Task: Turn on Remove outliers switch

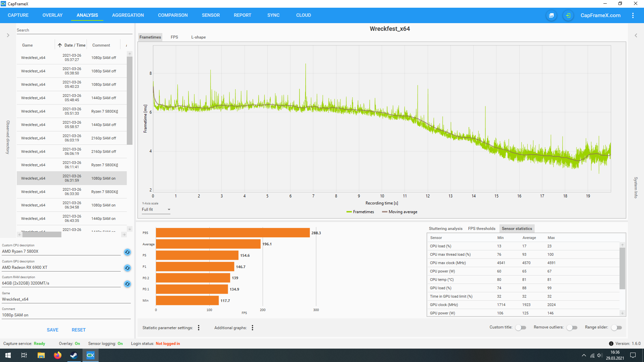Action: pyautogui.click(x=572, y=327)
